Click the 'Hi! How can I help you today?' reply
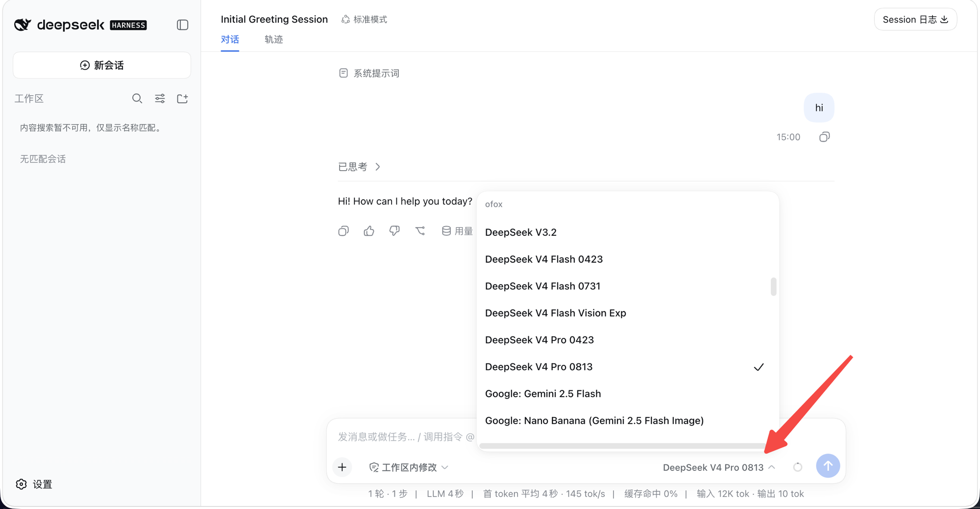Screen dimensions: 980x509 (x=405, y=202)
